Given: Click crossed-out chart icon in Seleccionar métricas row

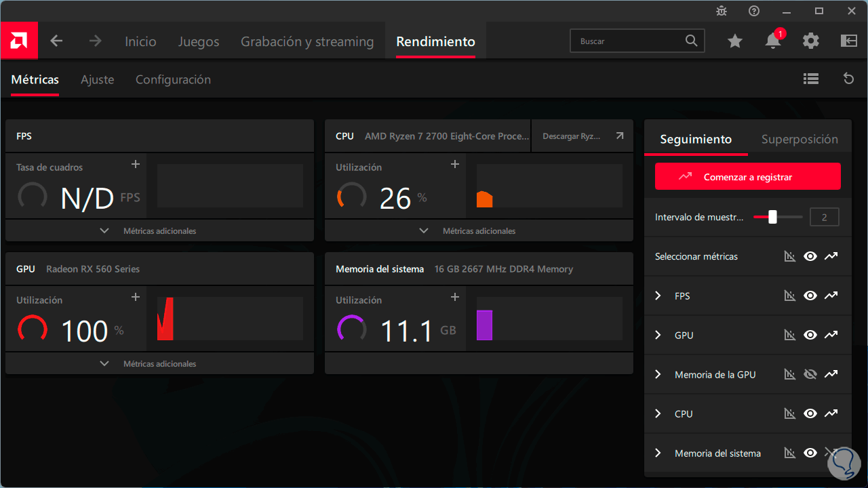Looking at the screenshot, I should tap(789, 256).
